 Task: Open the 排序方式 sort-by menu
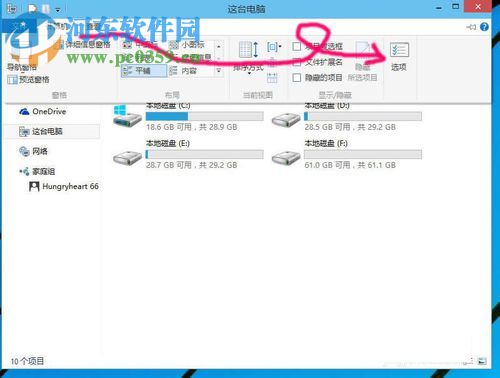249,57
